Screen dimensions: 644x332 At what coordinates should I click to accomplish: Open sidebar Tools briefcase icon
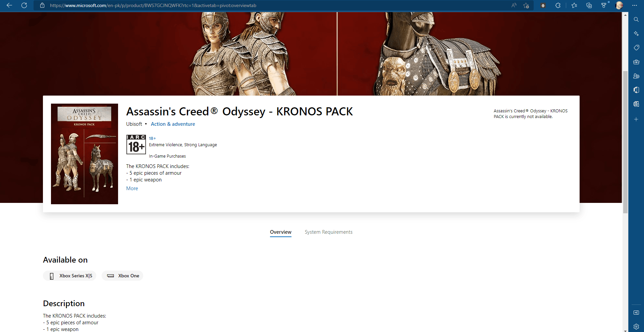pyautogui.click(x=636, y=62)
